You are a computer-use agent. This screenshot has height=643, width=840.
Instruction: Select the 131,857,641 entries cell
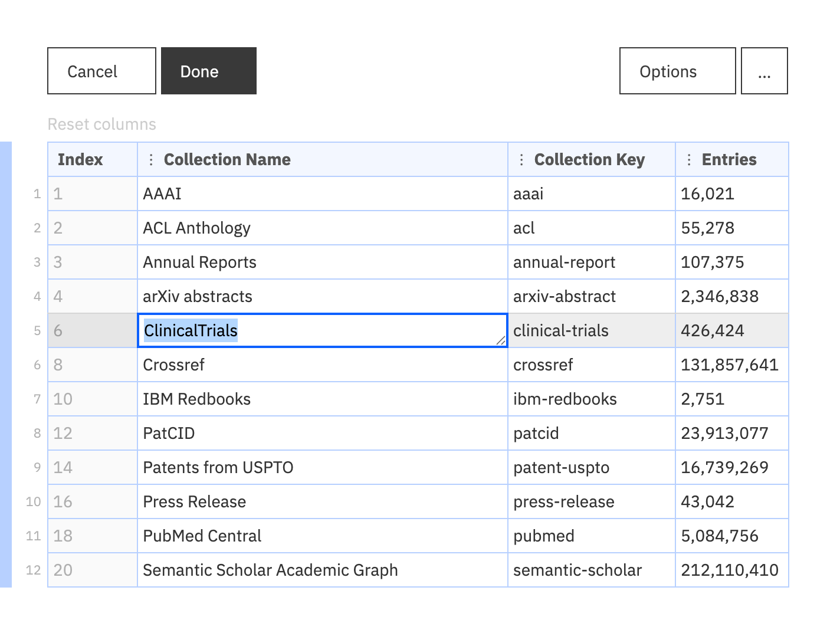732,365
